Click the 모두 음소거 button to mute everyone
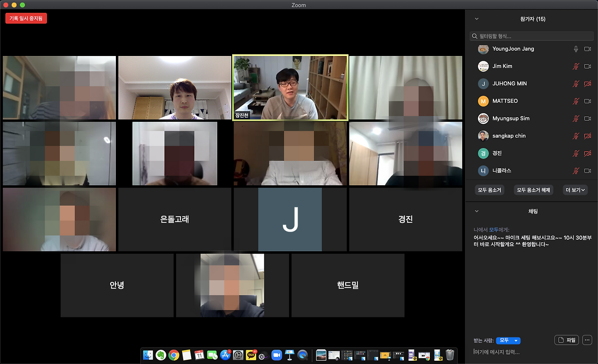The height and width of the screenshot is (364, 598). pos(489,189)
